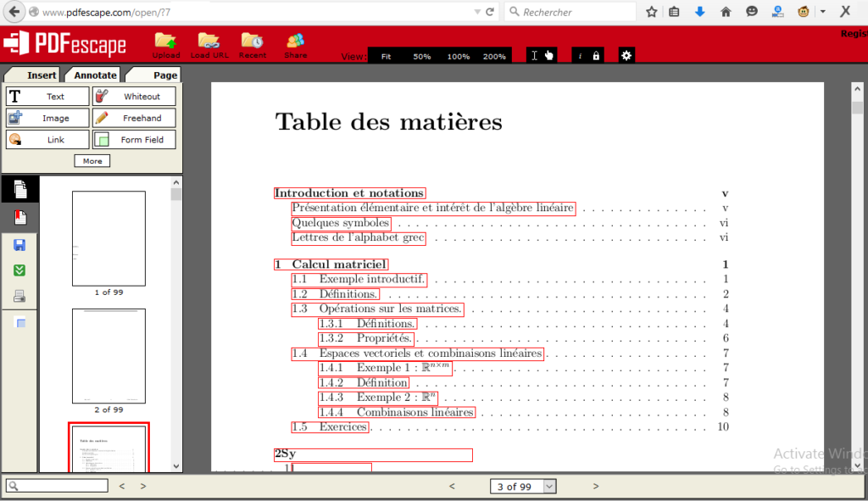Select the Text insertion tool
This screenshot has width=868, height=501.
click(x=47, y=96)
